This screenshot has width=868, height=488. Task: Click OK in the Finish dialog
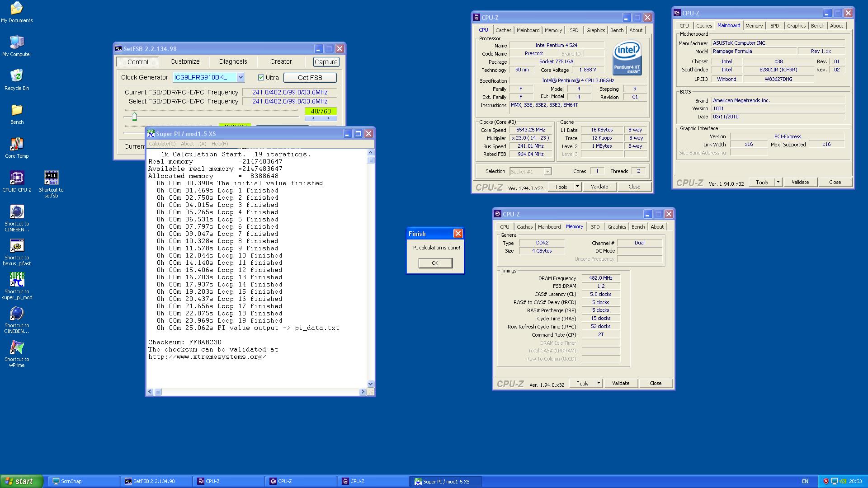point(435,263)
